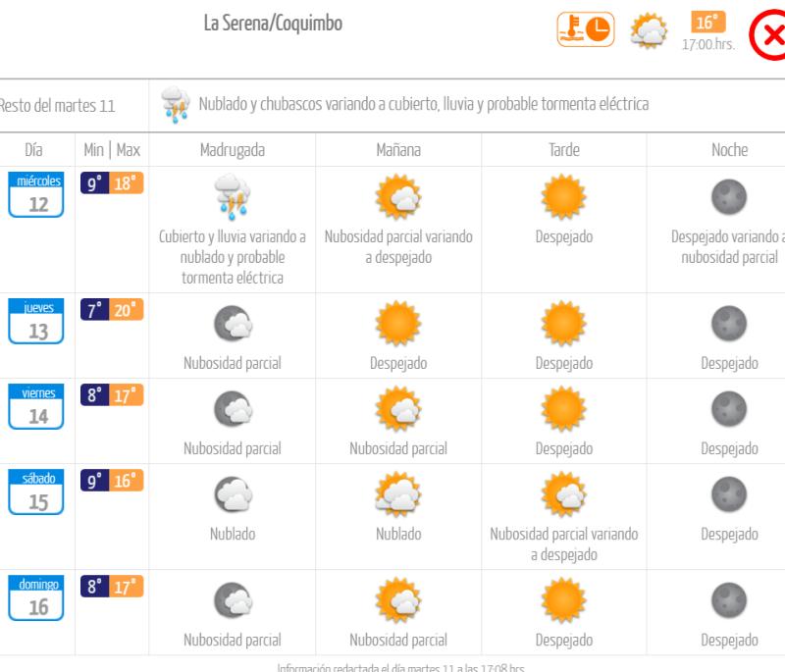Screen dimensions: 785x672
Task: Click the 16° current temperature badge
Action: click(x=707, y=24)
